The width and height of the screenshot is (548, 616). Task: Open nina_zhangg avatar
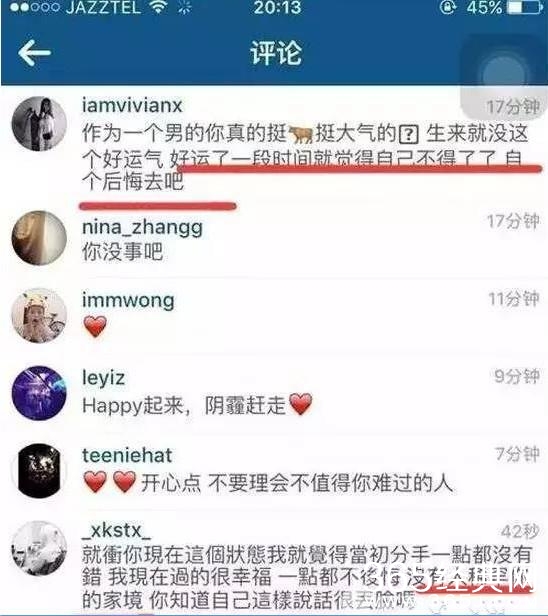click(x=39, y=238)
